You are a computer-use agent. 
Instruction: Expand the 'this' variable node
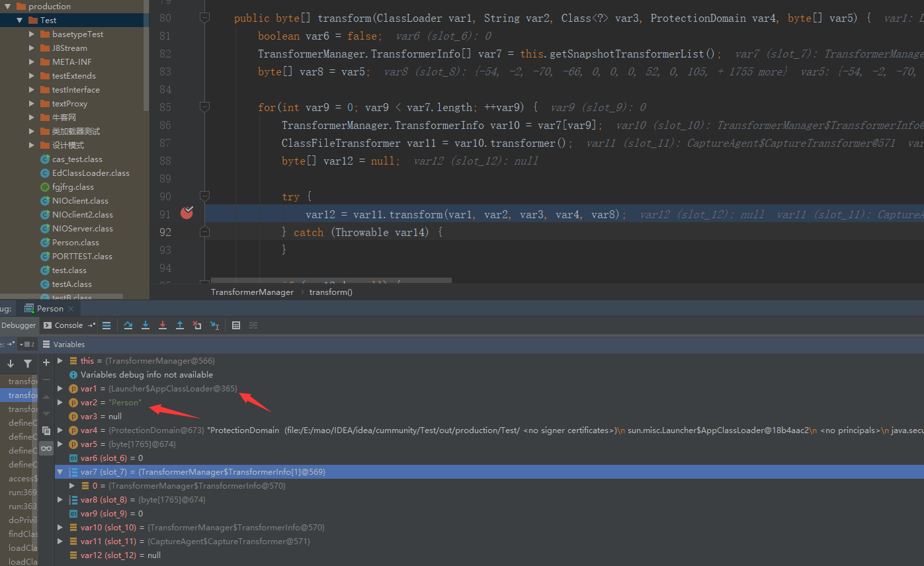pyautogui.click(x=60, y=361)
